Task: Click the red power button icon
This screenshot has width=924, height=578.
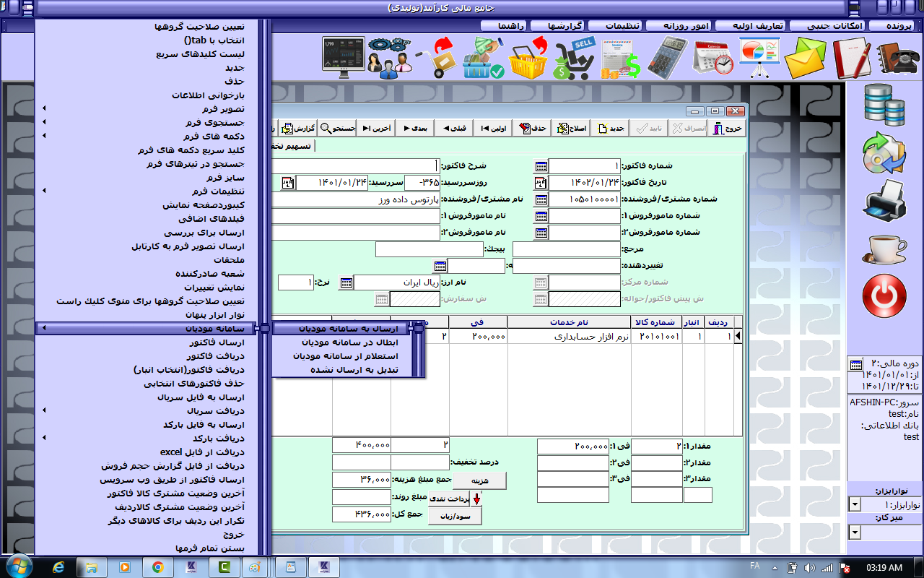Action: point(884,296)
